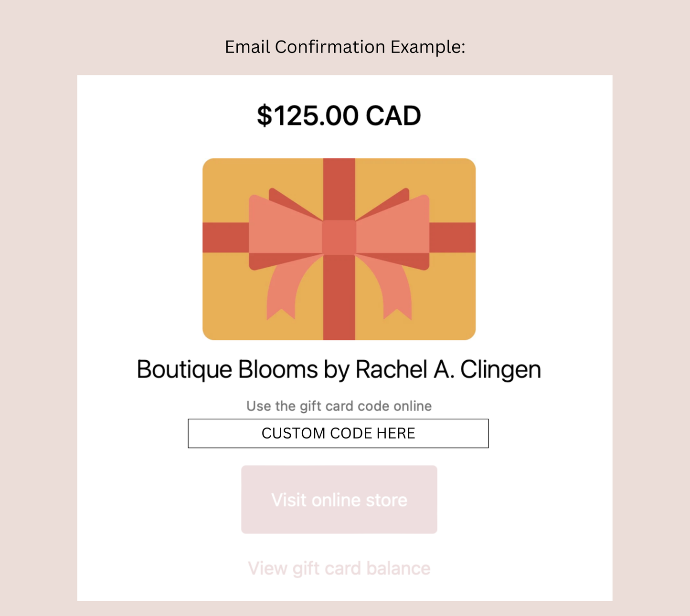Open the View gift card balance link
This screenshot has width=690, height=616.
[339, 568]
